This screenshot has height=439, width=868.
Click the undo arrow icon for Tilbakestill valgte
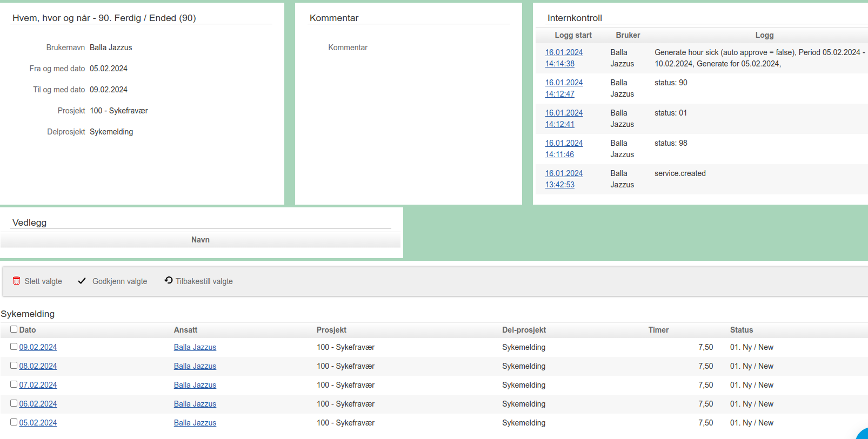coord(169,280)
